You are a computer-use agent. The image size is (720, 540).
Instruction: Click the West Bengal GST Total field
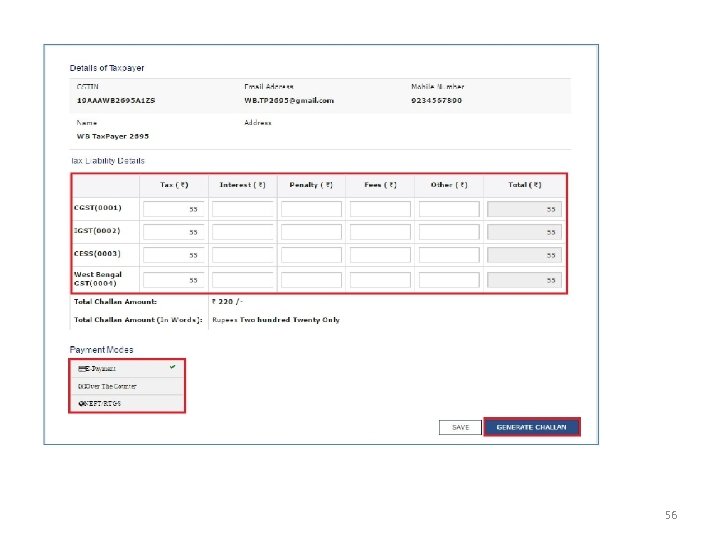pyautogui.click(x=524, y=280)
